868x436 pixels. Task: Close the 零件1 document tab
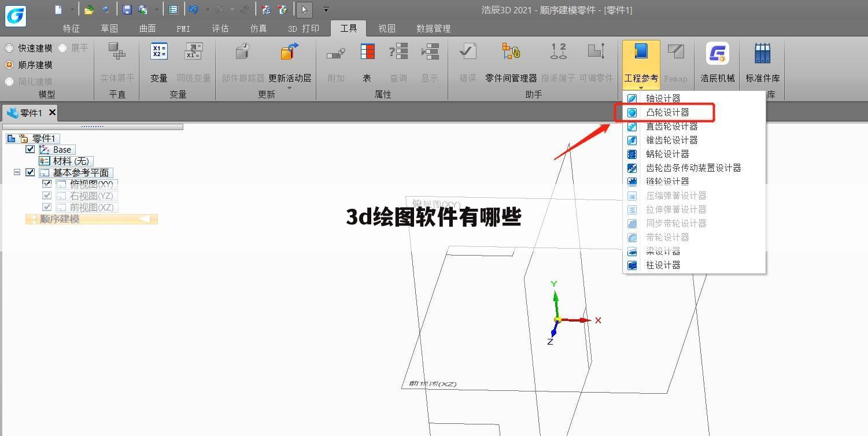pos(52,112)
